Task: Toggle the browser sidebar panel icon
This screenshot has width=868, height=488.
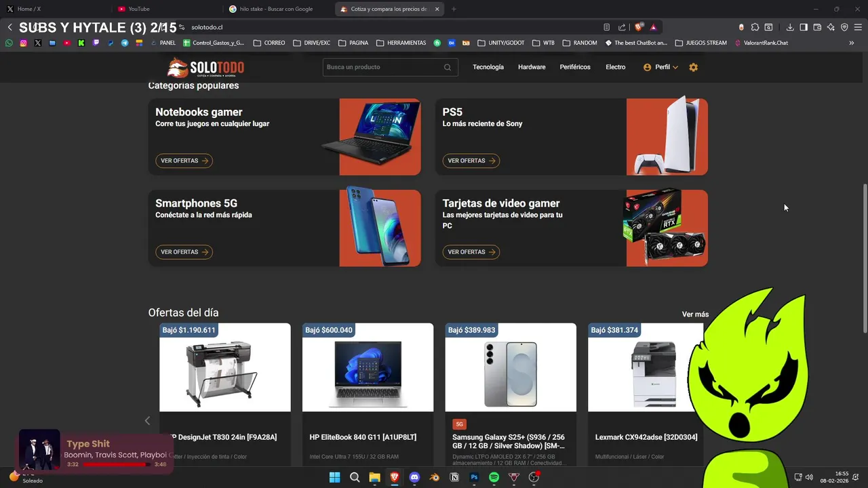Action: (x=804, y=27)
